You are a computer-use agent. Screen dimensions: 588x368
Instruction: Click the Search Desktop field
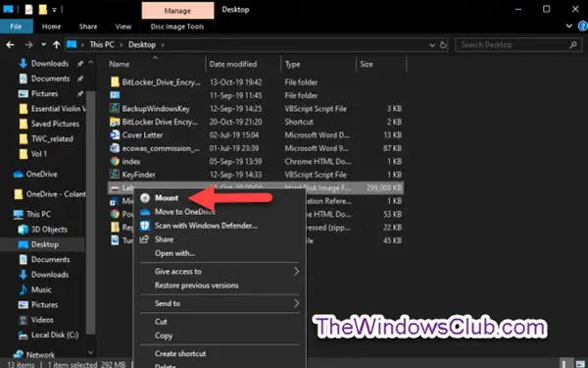(x=517, y=45)
